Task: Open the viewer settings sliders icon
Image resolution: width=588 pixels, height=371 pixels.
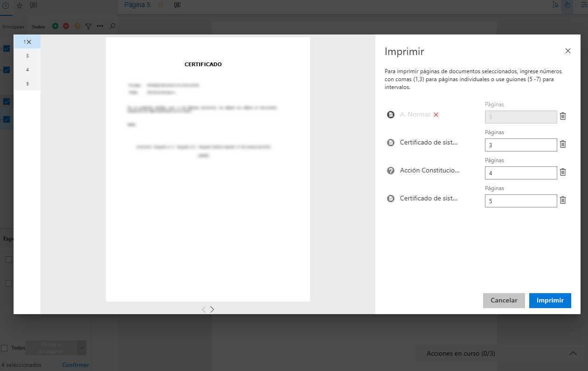Action: pos(583,5)
